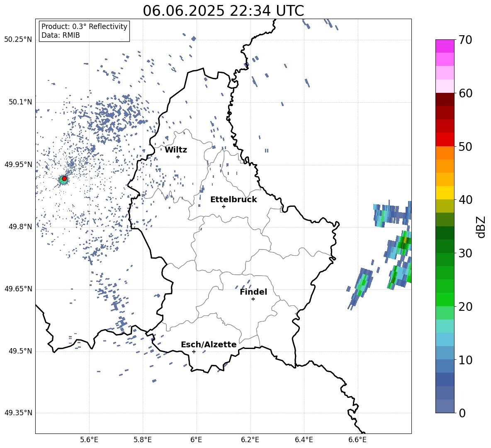This screenshot has width=491, height=448.
Task: Click the longitude label '6°E'
Action: 196,440
